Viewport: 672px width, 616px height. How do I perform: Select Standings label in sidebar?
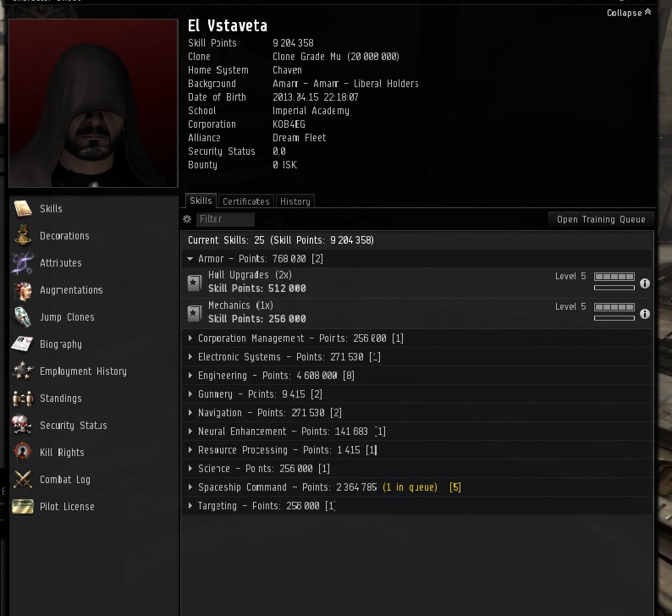point(60,399)
